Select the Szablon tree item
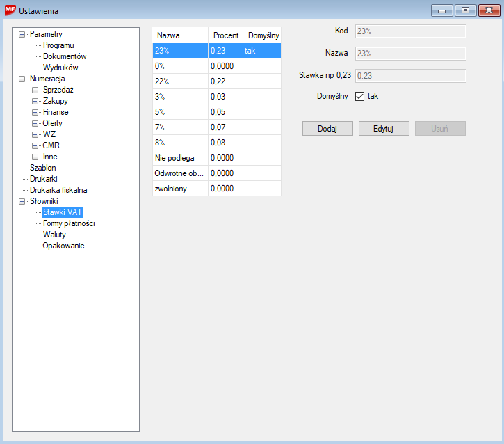Image resolution: width=504 pixels, height=444 pixels. (43, 168)
